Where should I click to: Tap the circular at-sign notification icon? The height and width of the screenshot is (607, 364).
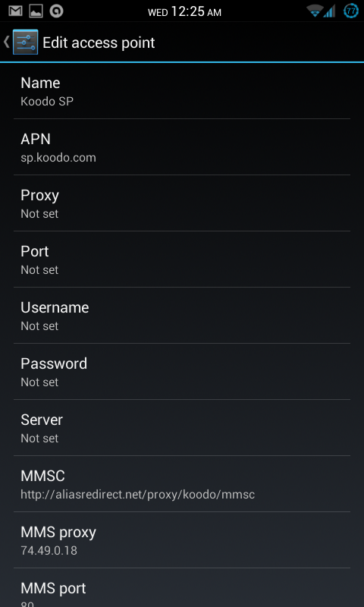click(x=56, y=11)
